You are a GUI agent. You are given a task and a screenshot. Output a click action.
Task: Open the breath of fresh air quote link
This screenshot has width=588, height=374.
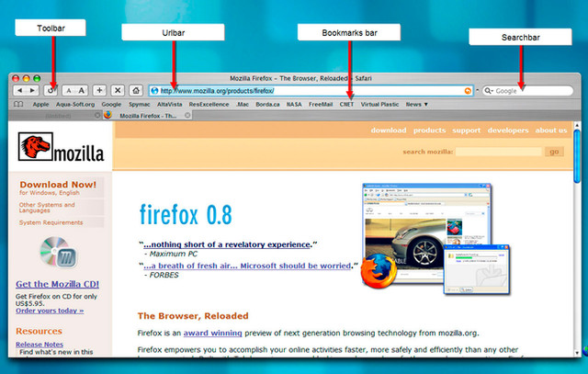coord(247,266)
